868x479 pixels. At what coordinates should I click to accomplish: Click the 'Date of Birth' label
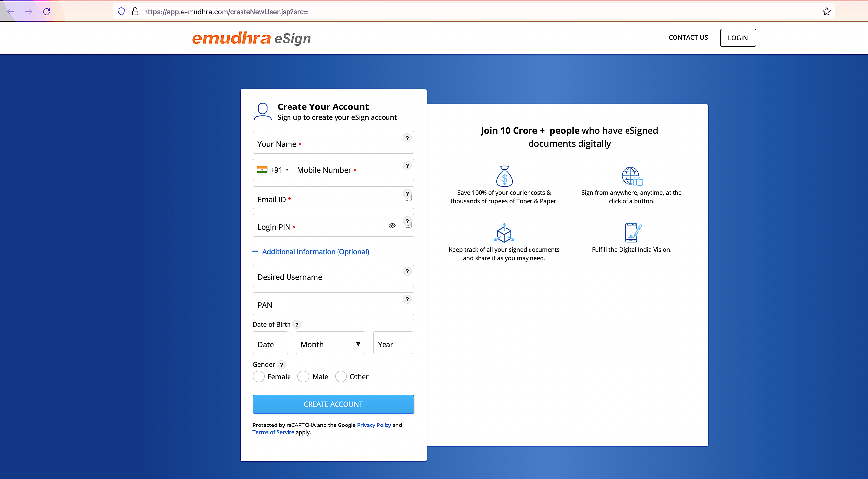tap(272, 325)
